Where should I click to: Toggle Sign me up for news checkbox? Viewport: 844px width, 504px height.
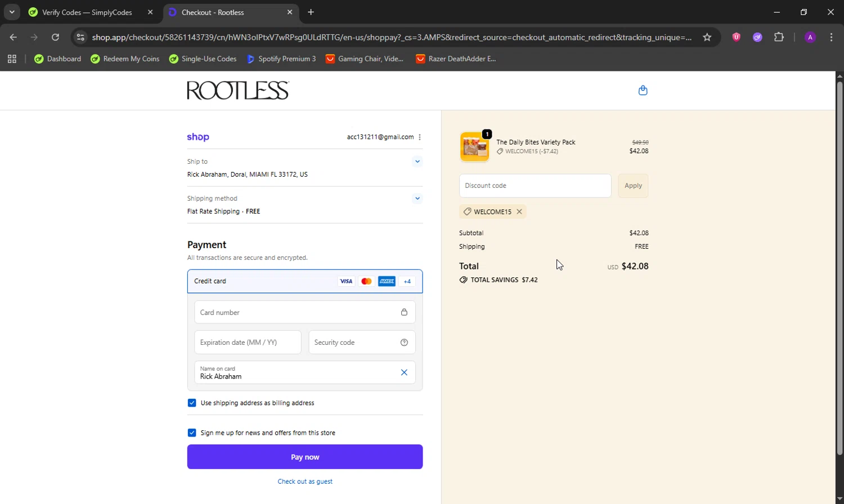(x=192, y=433)
